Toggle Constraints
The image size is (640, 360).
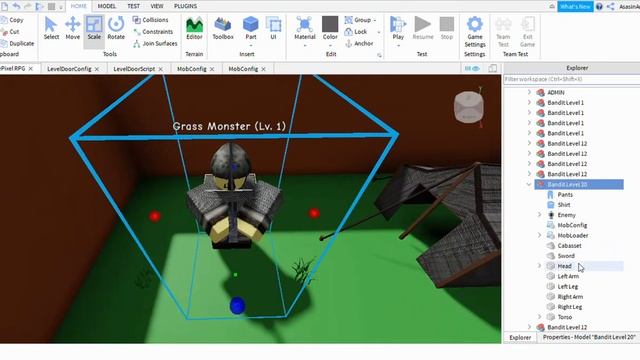tap(153, 31)
